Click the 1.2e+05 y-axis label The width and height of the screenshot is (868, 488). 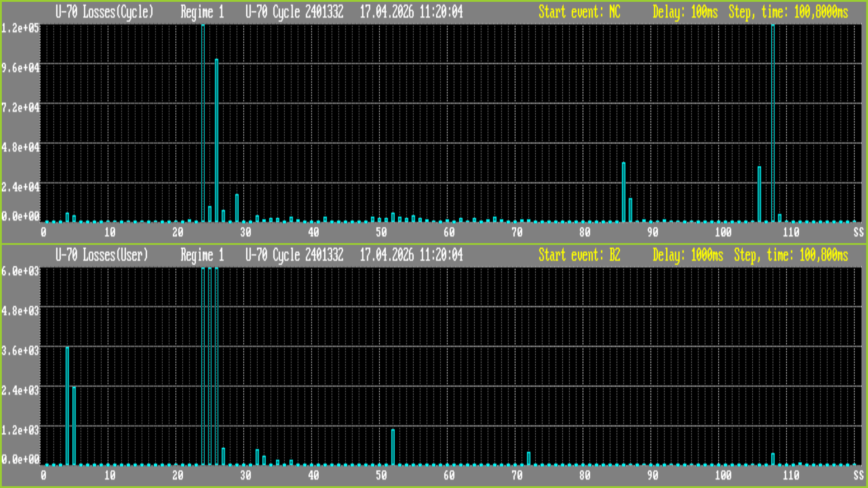pyautogui.click(x=20, y=28)
